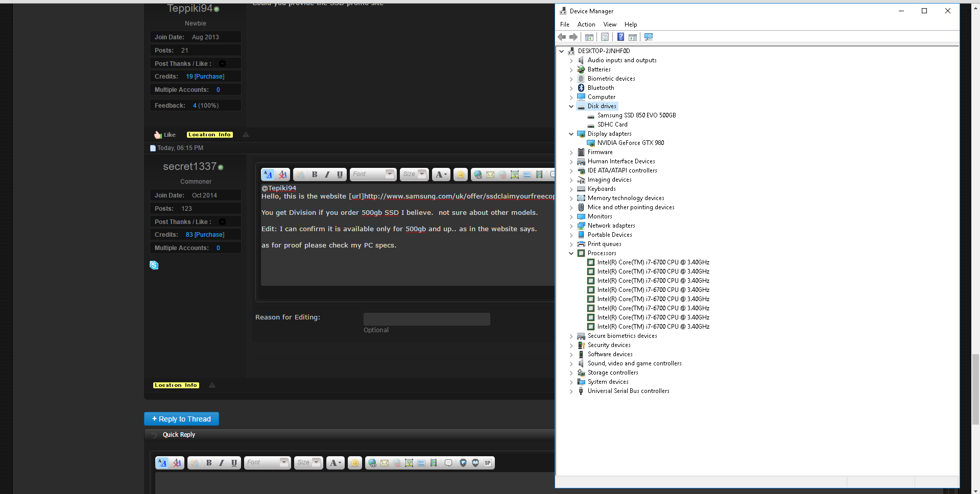Open font color picker in edit post editor
980x494 pixels.
[x=441, y=175]
